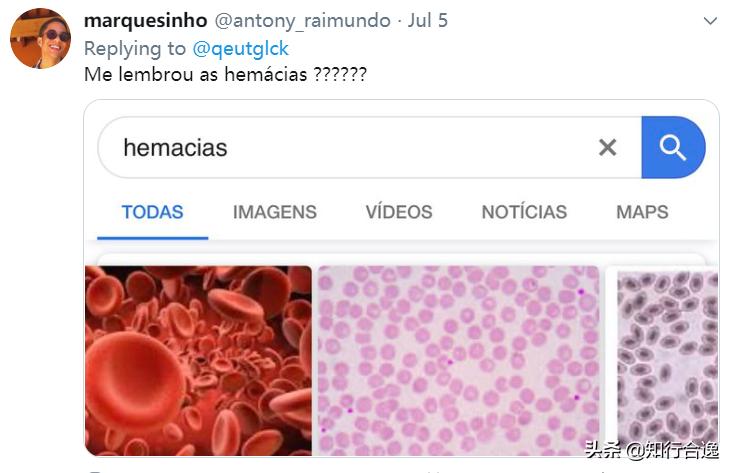Click the @qeutglck mention link
This screenshot has height=473, width=733.
point(240,49)
